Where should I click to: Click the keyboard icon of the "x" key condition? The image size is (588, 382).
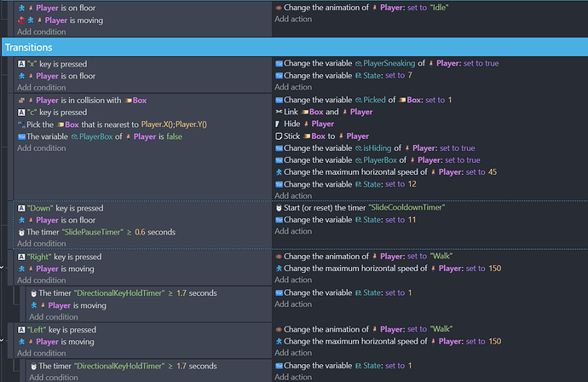(21, 64)
